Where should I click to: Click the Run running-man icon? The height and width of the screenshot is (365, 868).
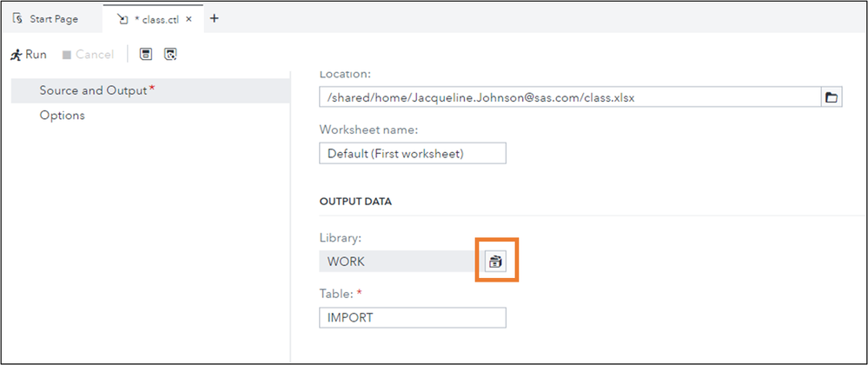16,55
